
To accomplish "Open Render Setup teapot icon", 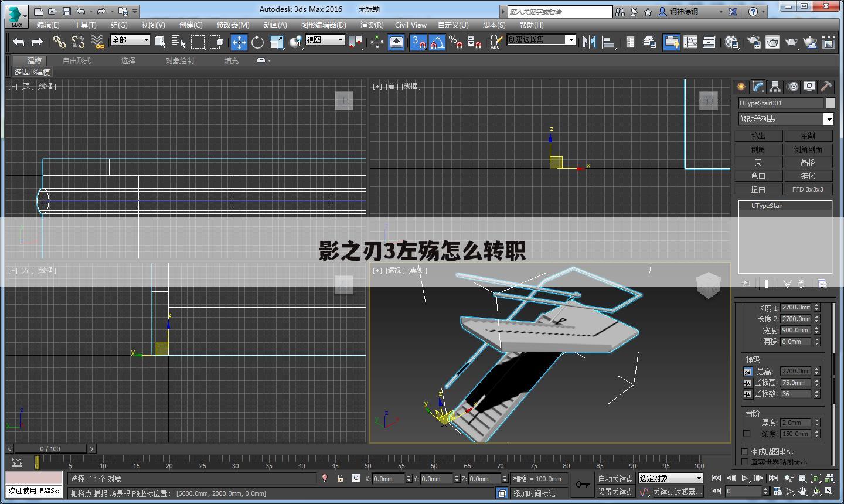I will 754,42.
